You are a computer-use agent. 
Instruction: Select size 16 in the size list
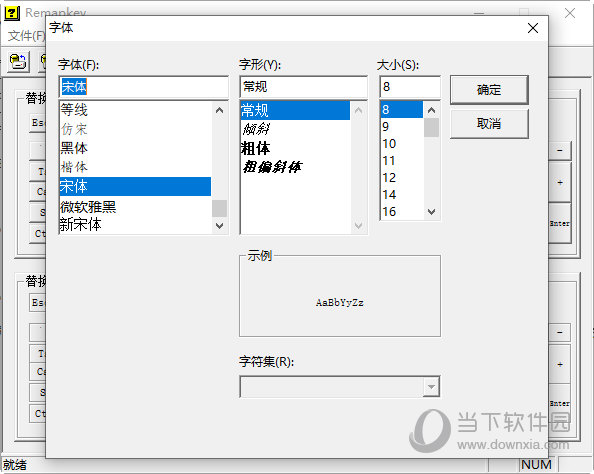[x=402, y=211]
